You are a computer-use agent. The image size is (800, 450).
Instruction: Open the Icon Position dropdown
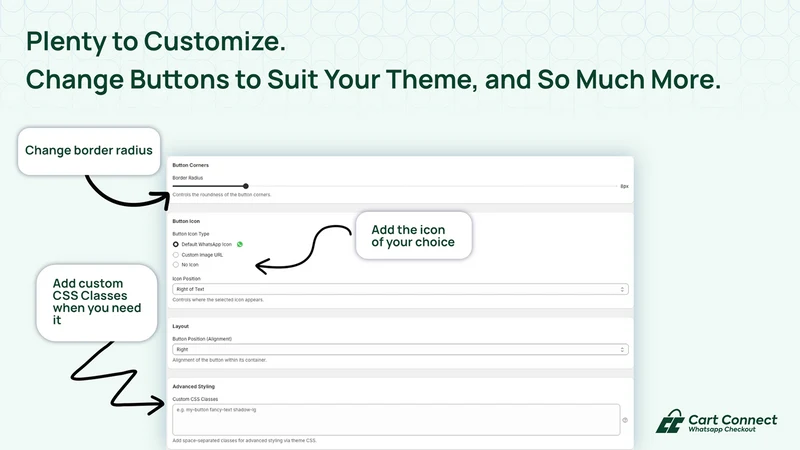pyautogui.click(x=400, y=289)
